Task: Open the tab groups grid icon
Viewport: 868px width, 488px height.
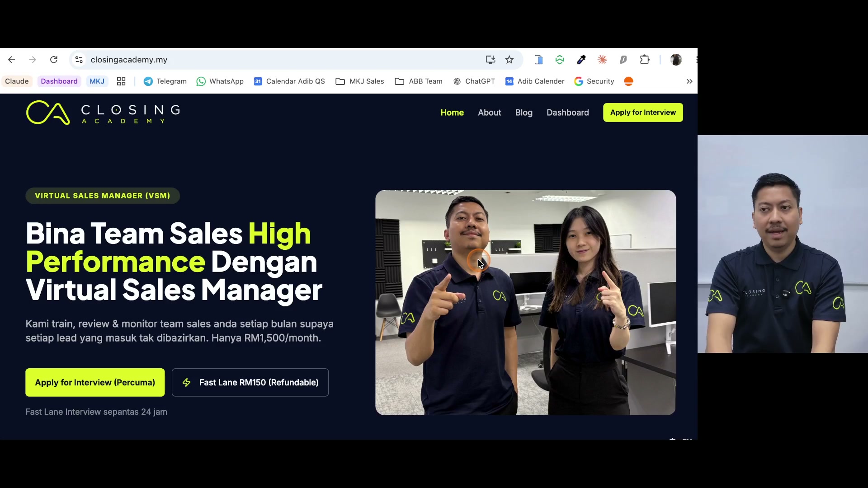Action: [121, 81]
